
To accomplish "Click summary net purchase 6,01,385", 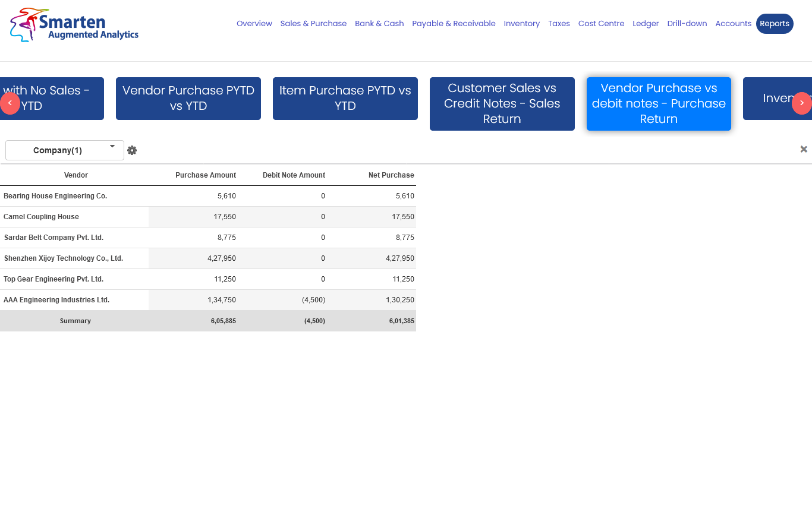I will [402, 321].
